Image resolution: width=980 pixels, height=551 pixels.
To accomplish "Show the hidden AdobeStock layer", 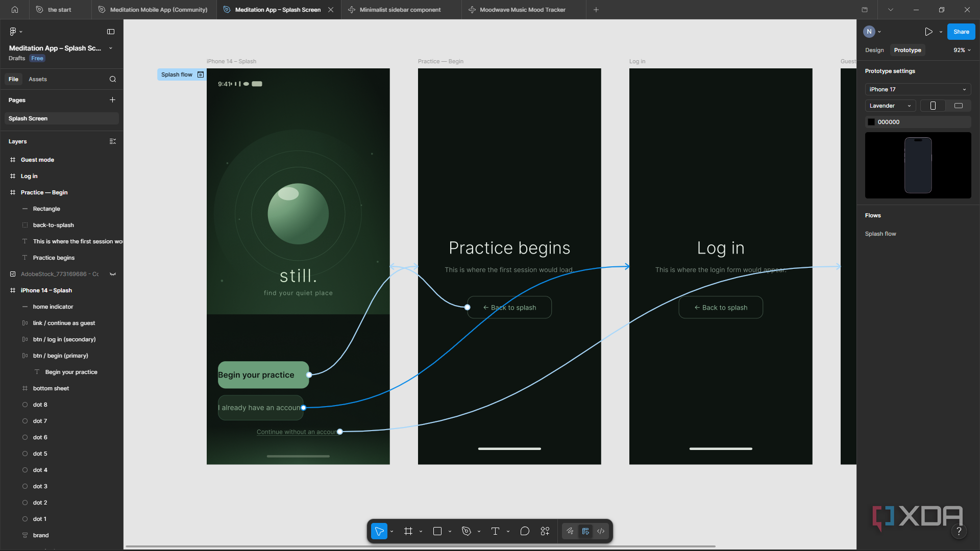I will (113, 274).
